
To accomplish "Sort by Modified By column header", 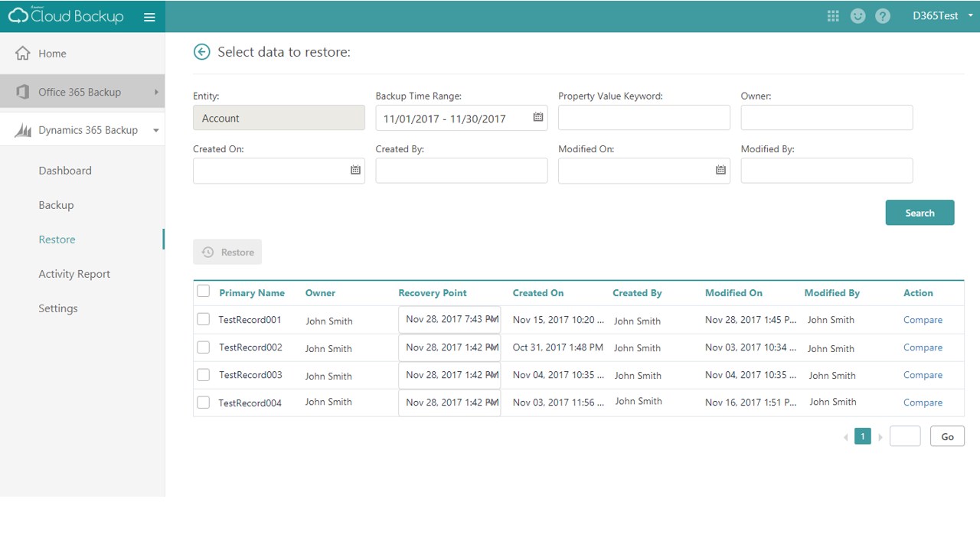I will coord(832,293).
